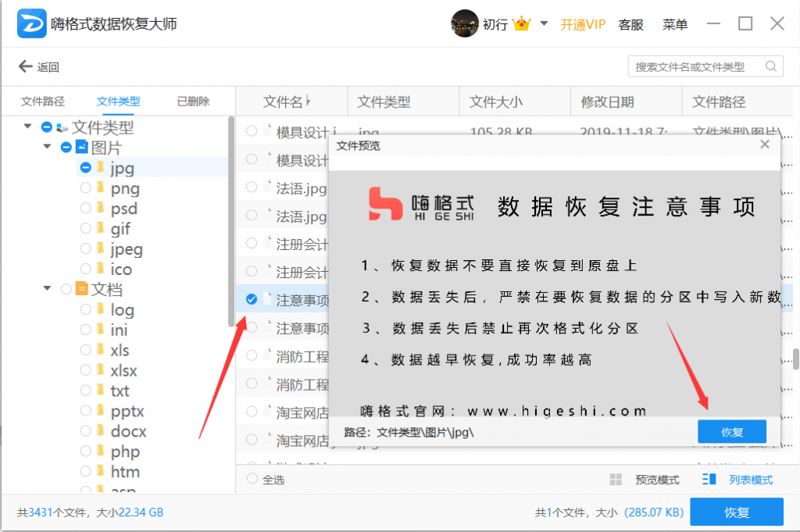Click the xlsx folder icon
Viewport: 800px width, 532px height.
point(101,370)
